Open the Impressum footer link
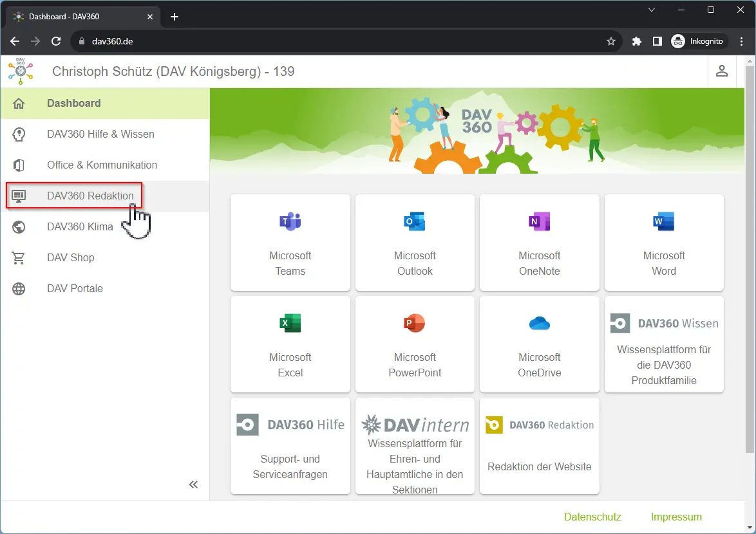Viewport: 756px width, 534px height. coord(676,517)
